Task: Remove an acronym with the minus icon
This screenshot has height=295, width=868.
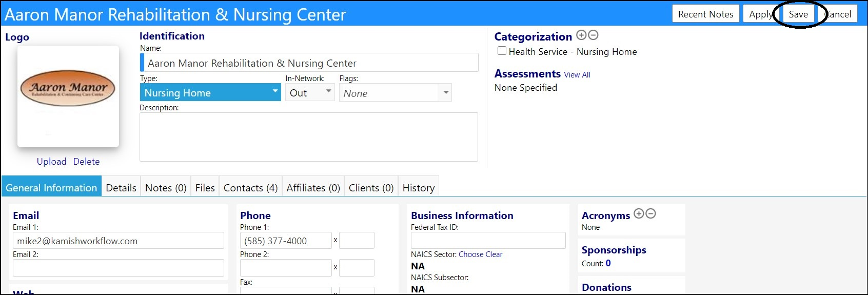Action: 650,213
